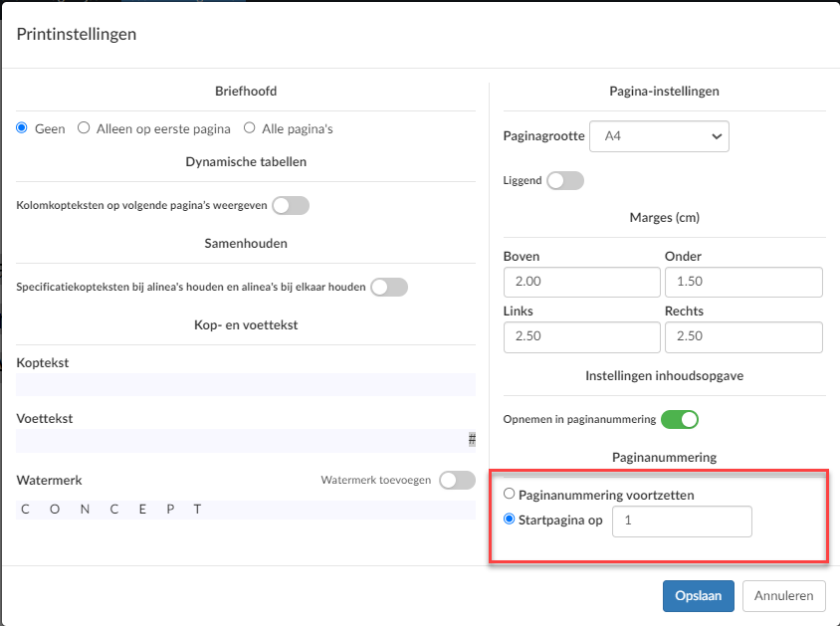The height and width of the screenshot is (626, 840).
Task: Select Alleen op eerste pagina radio button
Action: [x=84, y=128]
